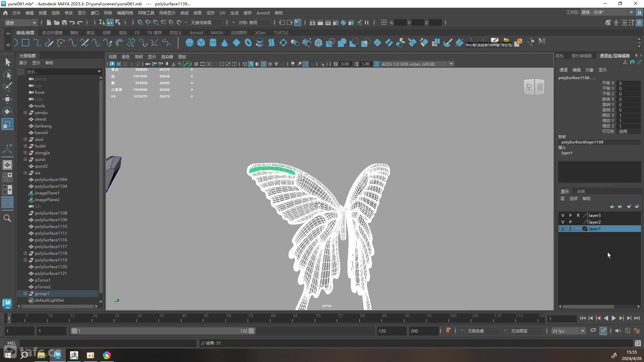Activate the Move tool in toolbox

(x=7, y=99)
